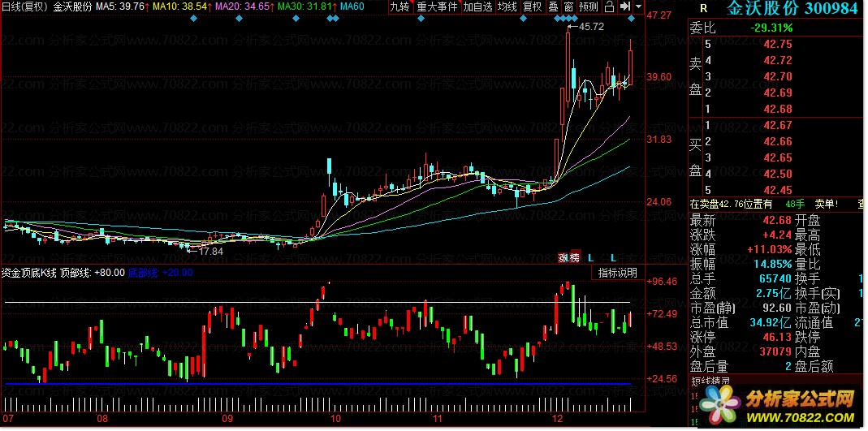Image resolution: width=868 pixels, height=431 pixels.
Task: Click the 涨幅 +11.03% value
Action: (x=770, y=249)
